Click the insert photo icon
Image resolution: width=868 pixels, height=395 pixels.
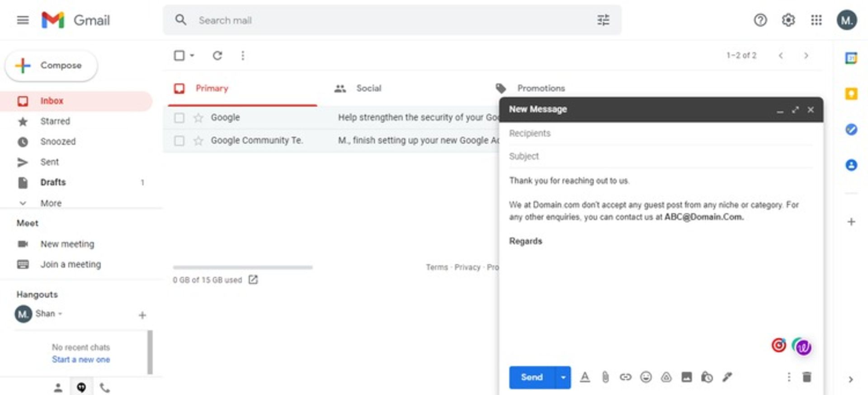686,377
